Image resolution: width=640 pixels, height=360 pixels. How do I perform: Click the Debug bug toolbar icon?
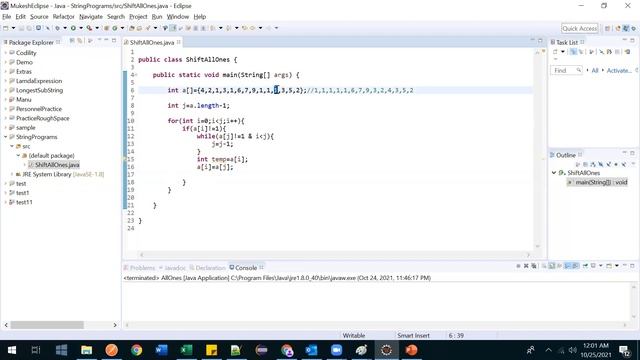click(x=58, y=28)
